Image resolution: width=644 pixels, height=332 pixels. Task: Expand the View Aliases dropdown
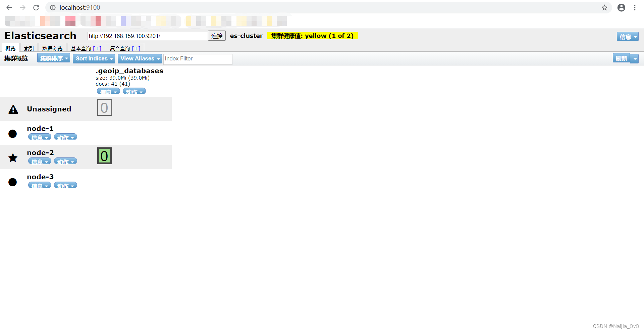[x=140, y=59]
